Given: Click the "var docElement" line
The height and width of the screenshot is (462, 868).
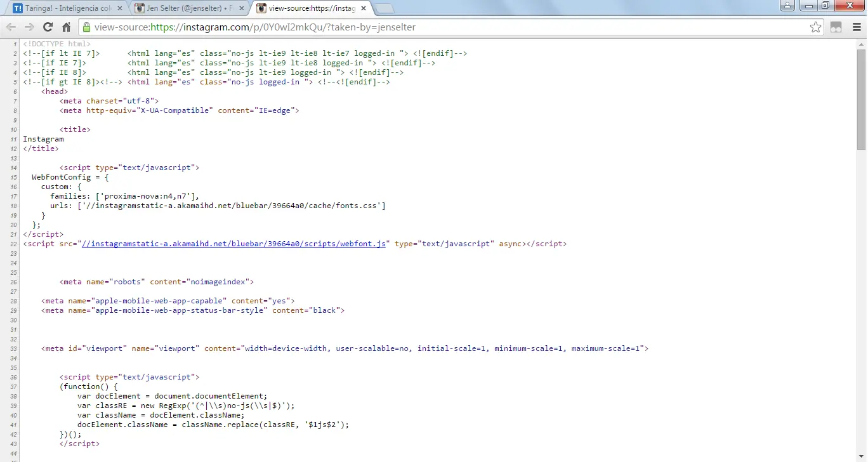Looking at the screenshot, I should pyautogui.click(x=173, y=396).
